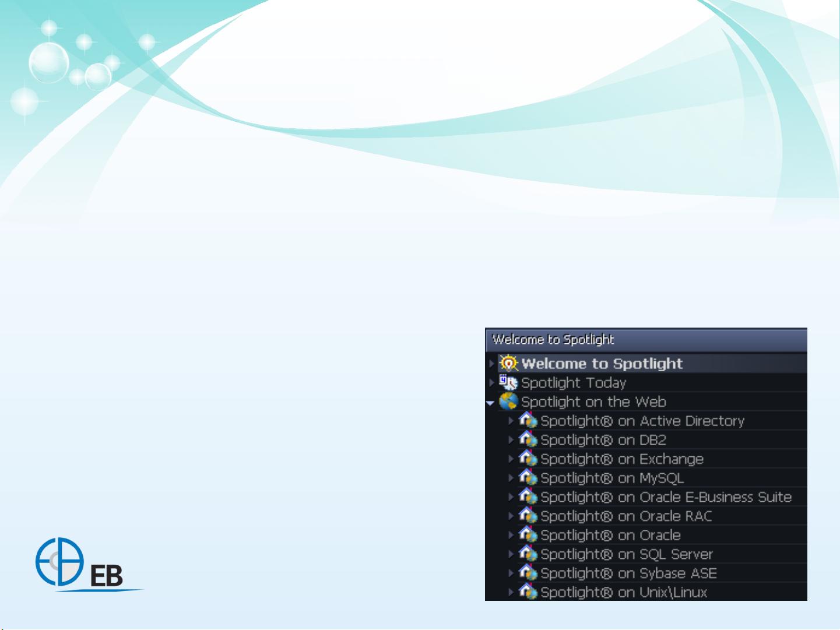Screen dimensions: 840x630
Task: Open "Spotlight® on MySQL" entry
Action: point(612,478)
